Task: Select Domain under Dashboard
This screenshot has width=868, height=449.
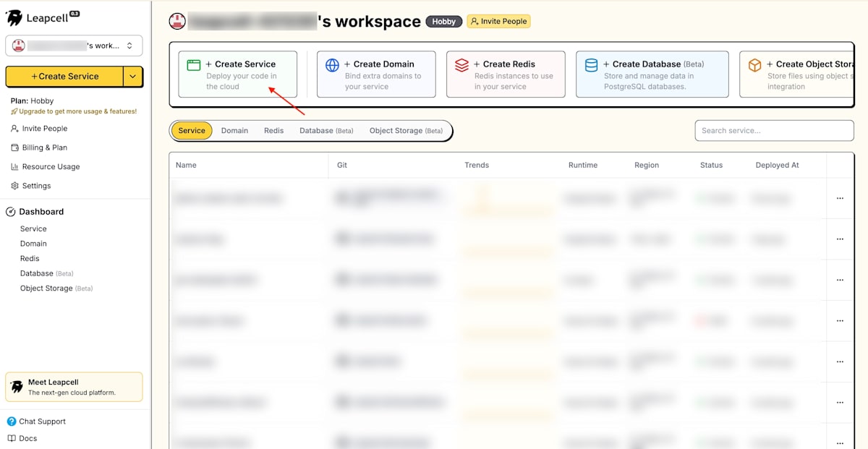Action: click(33, 244)
